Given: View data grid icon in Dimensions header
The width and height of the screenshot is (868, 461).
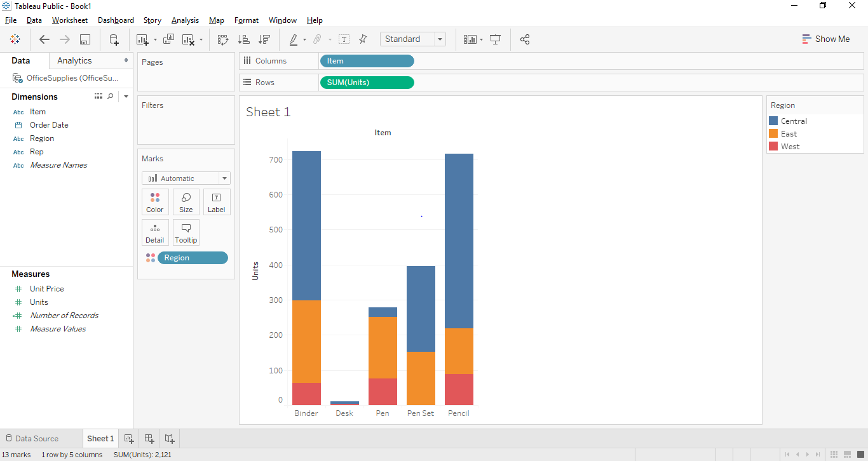Looking at the screenshot, I should coord(98,97).
